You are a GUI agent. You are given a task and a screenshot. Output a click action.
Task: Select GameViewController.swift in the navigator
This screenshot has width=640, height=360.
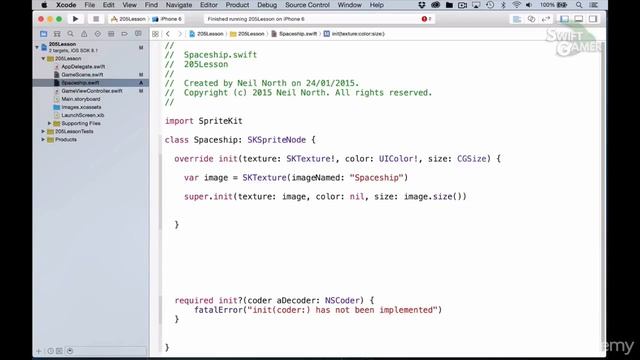[91, 91]
